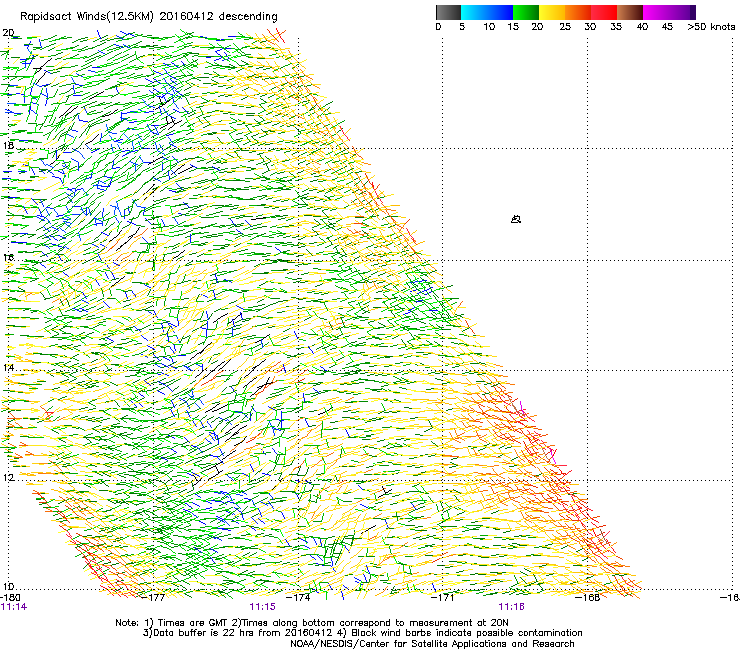Click the yellow 20-25 knots legend segment

pos(552,12)
